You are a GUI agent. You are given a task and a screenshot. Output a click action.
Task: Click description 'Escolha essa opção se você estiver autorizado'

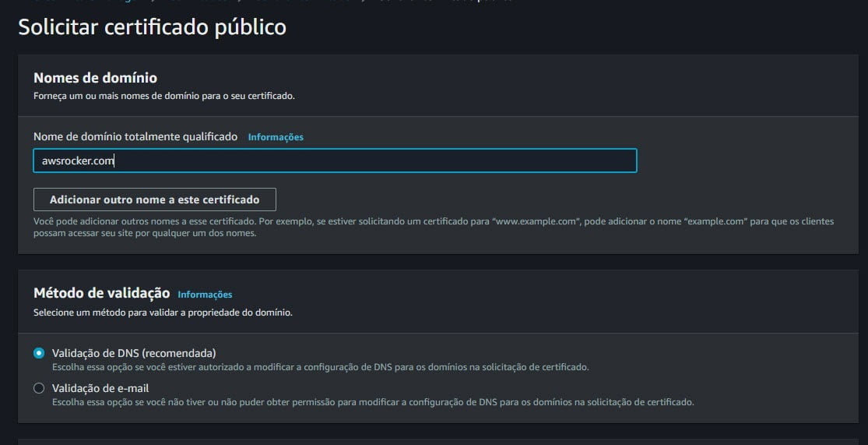pos(321,367)
